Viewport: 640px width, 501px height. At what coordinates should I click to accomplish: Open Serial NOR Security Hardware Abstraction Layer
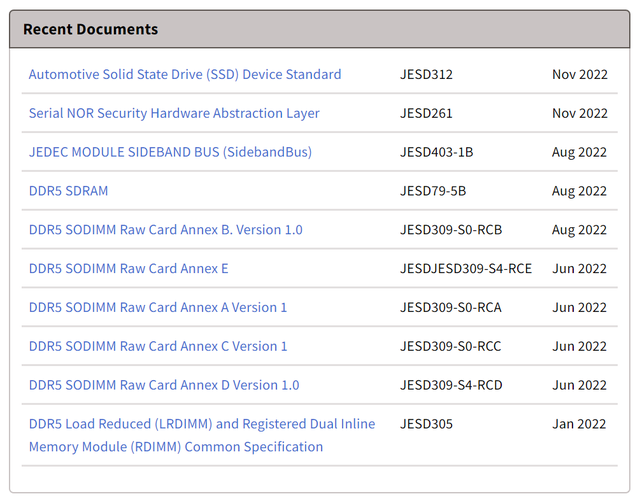click(x=174, y=114)
